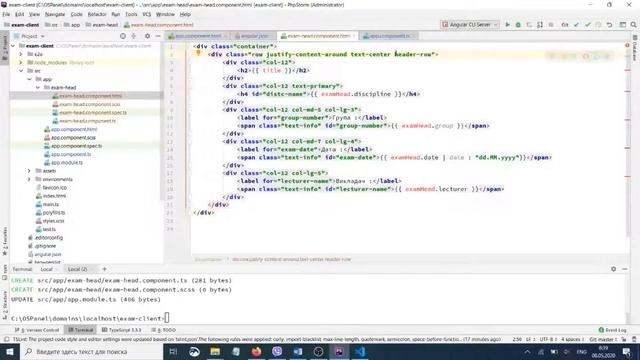Screen dimensions: 640x360
Task: Click the project structure window icon near search
Action: pyautogui.click(x=622, y=24)
